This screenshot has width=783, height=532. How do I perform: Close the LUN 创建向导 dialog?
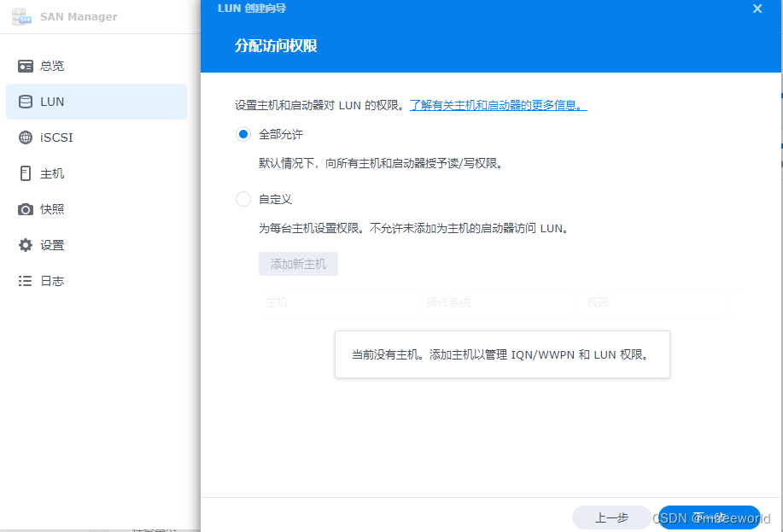757,9
